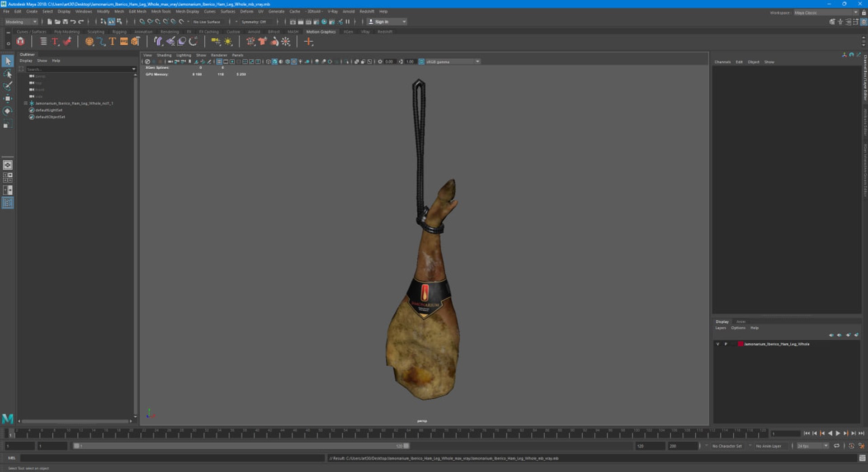Choose the Move tool in toolbox

[8, 99]
